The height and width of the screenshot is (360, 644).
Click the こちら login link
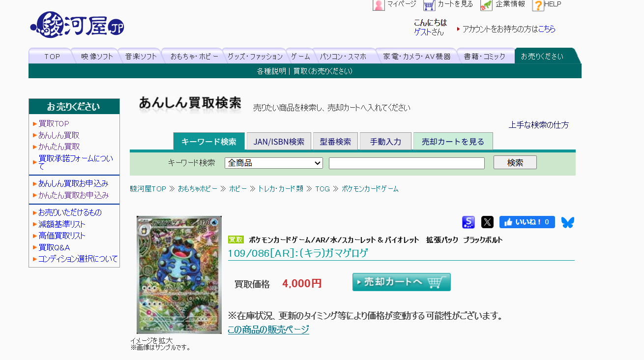click(x=547, y=29)
